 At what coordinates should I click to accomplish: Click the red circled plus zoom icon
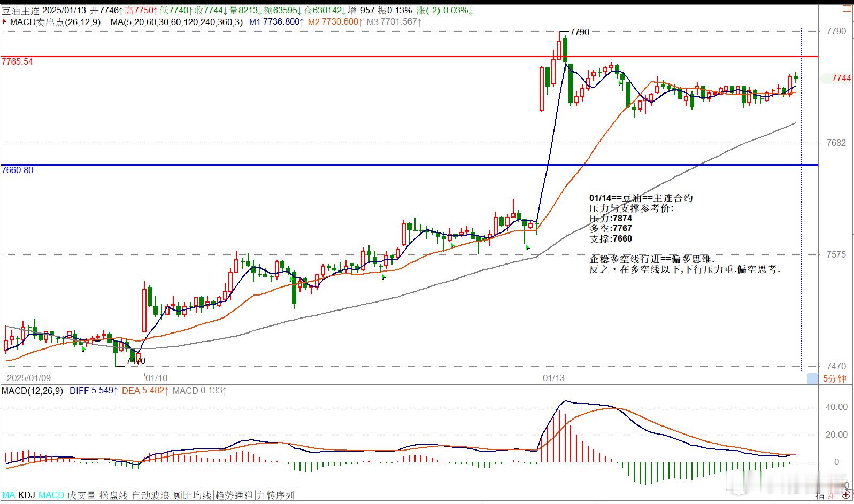click(x=846, y=495)
